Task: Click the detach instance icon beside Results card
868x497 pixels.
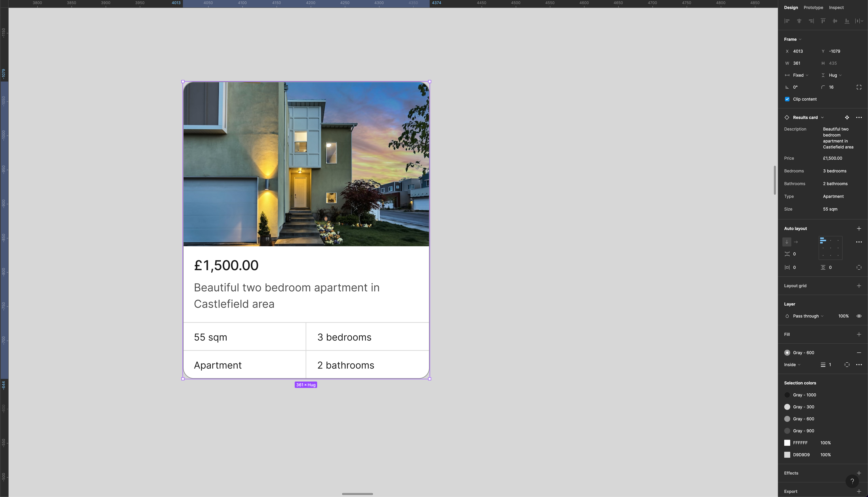Action: 847,117
